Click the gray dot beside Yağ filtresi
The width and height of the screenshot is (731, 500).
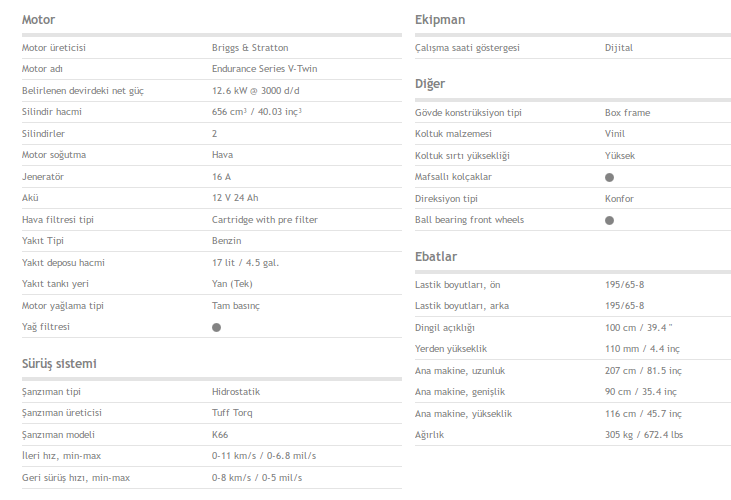point(216,327)
